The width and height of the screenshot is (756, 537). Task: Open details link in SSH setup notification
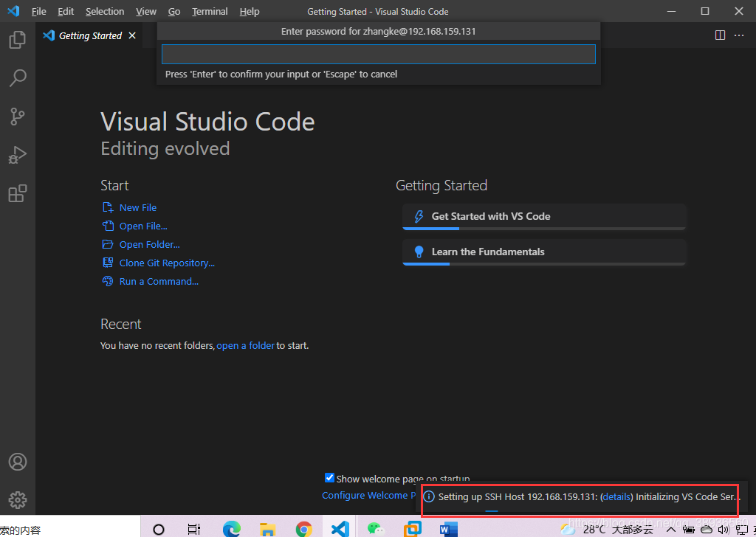pyautogui.click(x=616, y=496)
